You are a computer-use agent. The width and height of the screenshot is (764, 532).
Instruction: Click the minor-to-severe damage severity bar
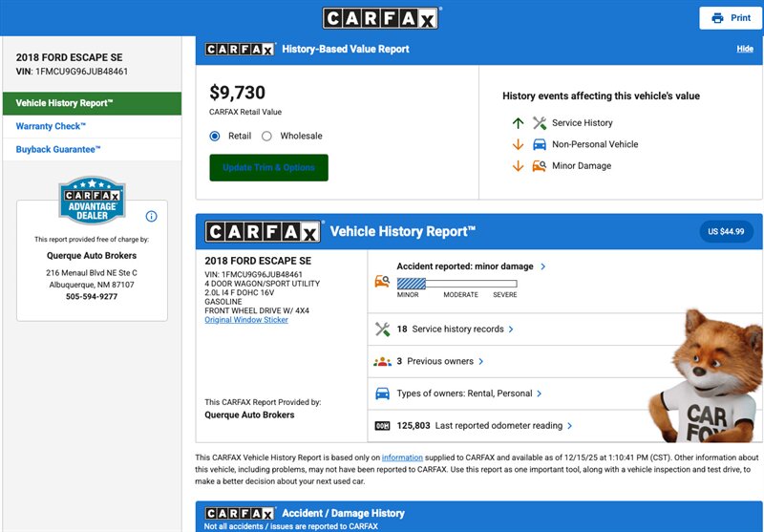(456, 284)
